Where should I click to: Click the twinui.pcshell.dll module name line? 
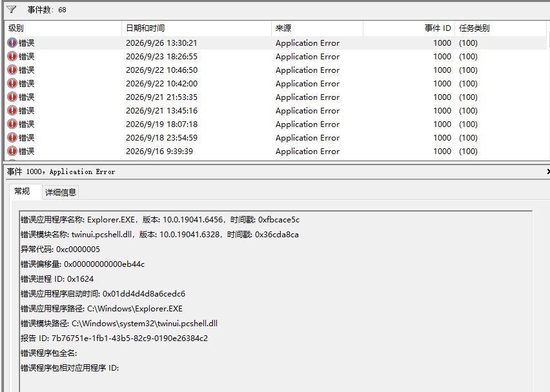(159, 234)
